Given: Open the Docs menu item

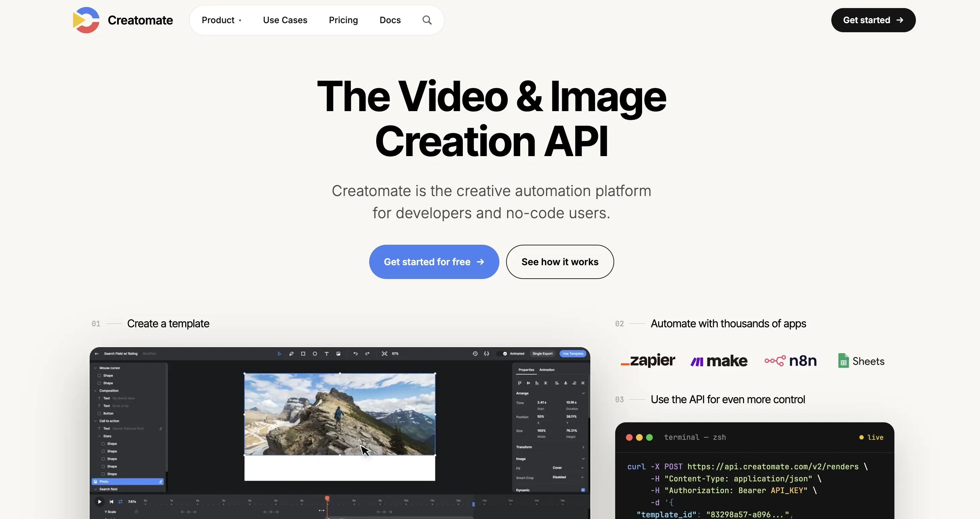Looking at the screenshot, I should [390, 20].
